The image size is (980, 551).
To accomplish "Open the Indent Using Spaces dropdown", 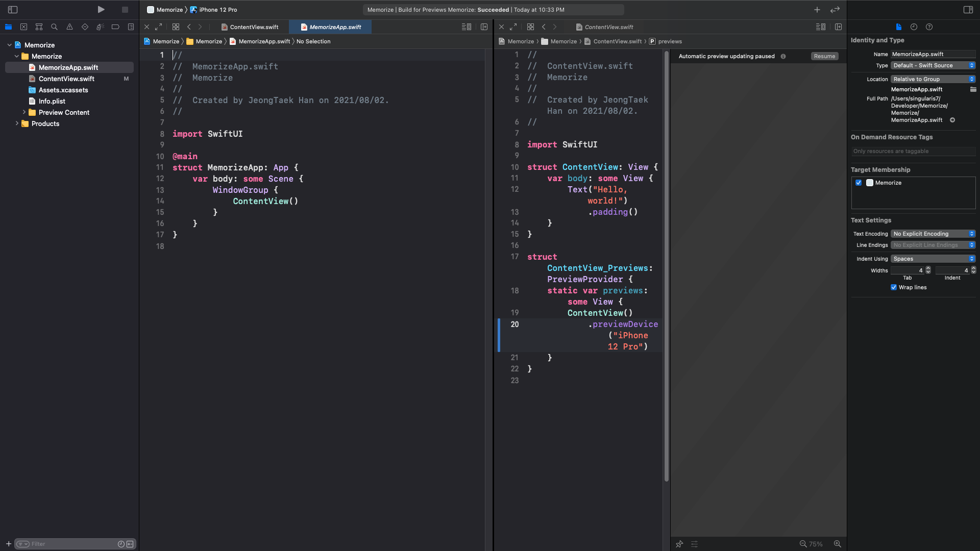I will coord(933,259).
